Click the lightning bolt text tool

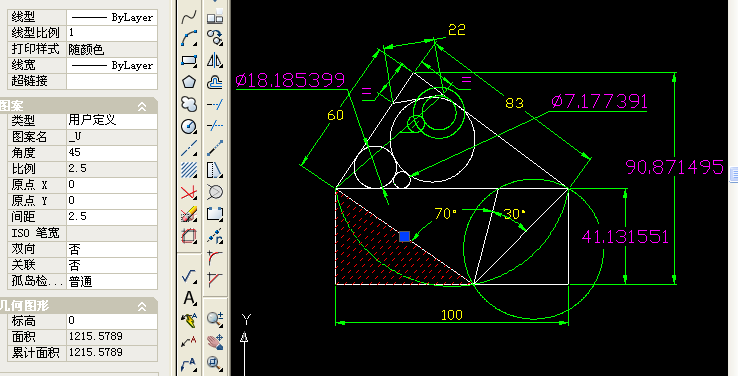pyautogui.click(x=189, y=320)
